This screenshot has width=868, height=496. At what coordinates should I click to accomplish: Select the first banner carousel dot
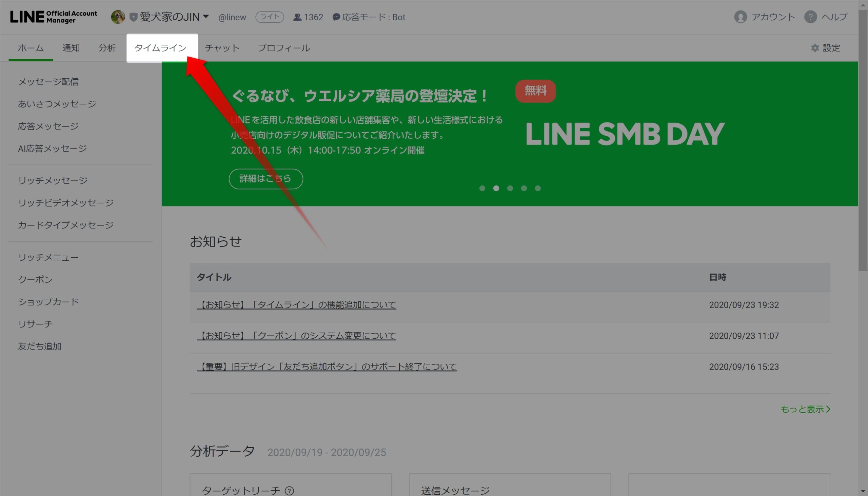point(482,189)
